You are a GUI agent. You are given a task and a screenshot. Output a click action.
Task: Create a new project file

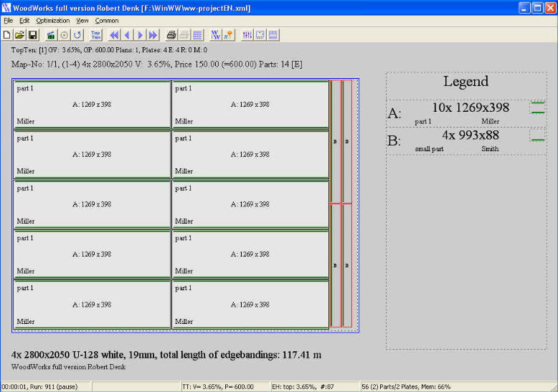click(6, 35)
